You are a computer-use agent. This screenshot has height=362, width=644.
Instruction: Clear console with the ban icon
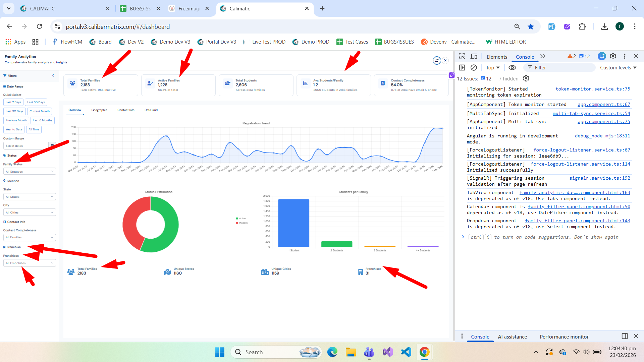tap(474, 68)
